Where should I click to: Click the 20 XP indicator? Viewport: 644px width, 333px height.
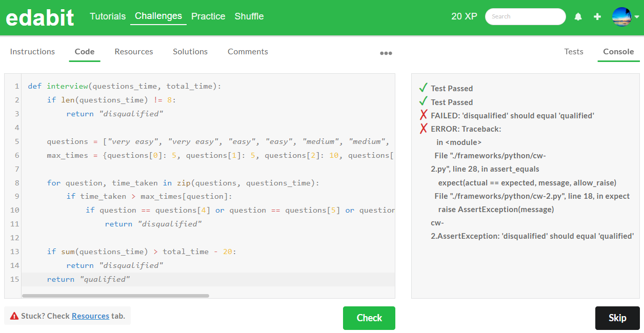click(464, 16)
